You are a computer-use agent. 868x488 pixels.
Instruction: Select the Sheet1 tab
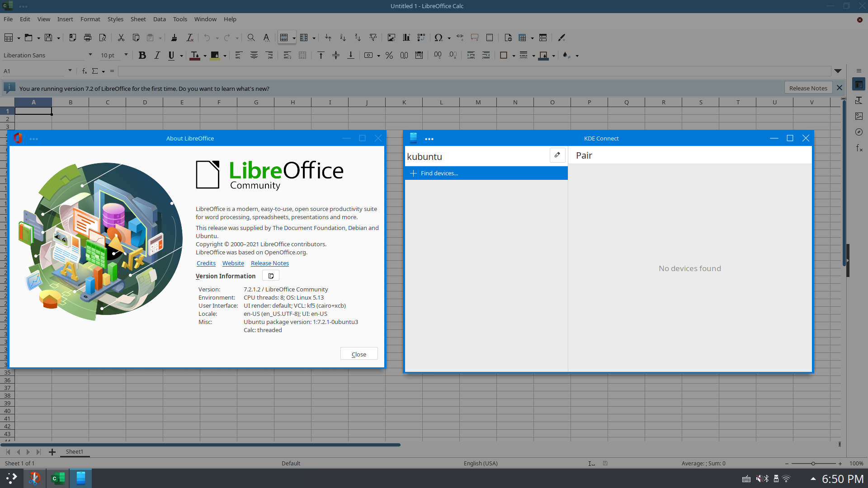75,451
